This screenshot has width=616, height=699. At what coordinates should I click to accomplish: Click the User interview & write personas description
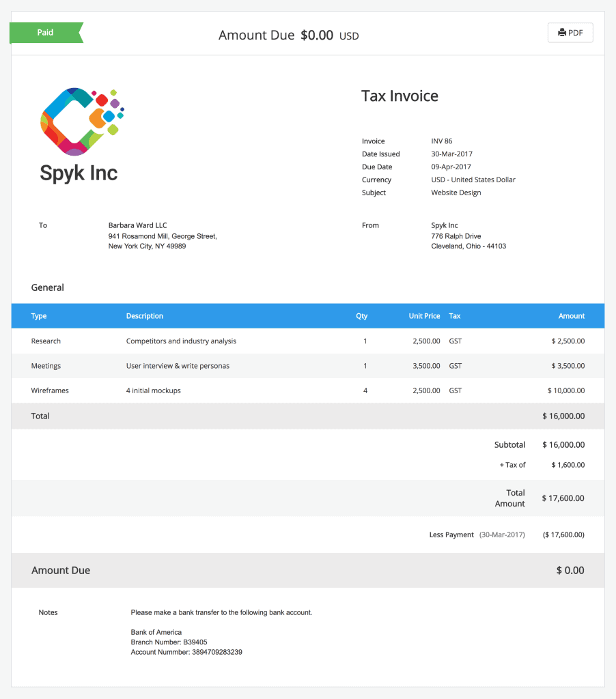pos(178,366)
